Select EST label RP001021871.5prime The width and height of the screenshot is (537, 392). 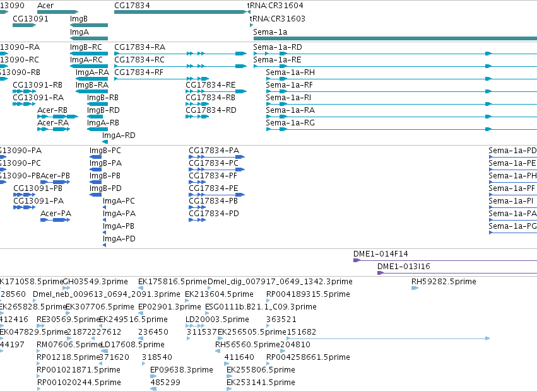pyautogui.click(x=78, y=370)
